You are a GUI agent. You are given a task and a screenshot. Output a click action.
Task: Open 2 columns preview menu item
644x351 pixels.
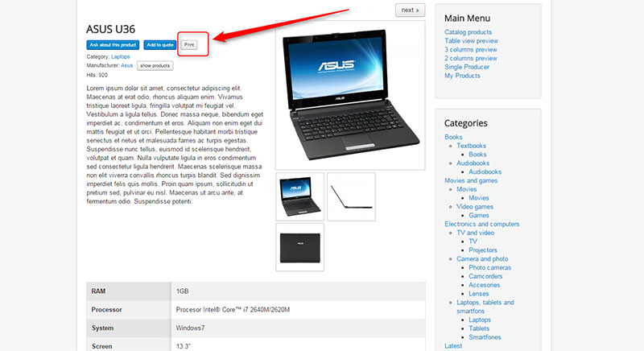[471, 58]
